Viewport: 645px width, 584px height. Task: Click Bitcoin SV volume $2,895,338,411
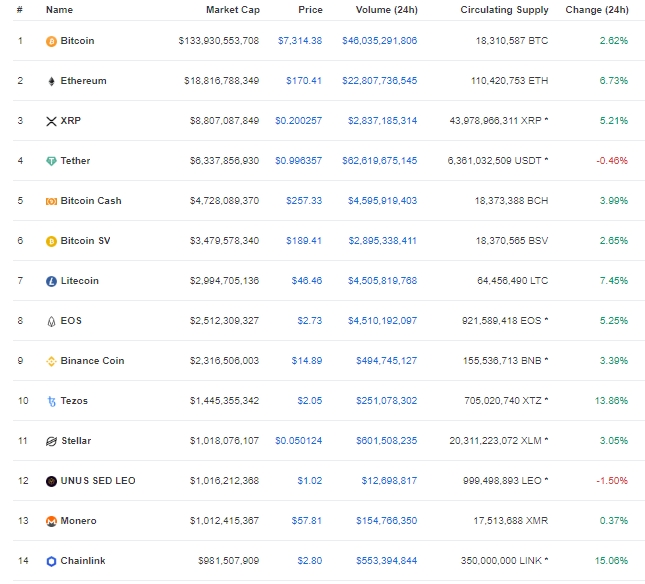click(x=383, y=241)
